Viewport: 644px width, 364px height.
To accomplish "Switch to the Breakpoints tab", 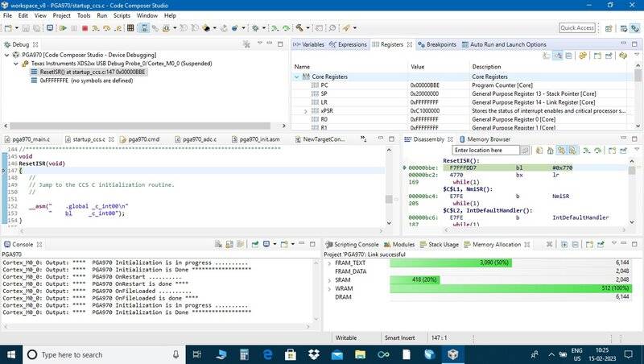I will tap(437, 44).
